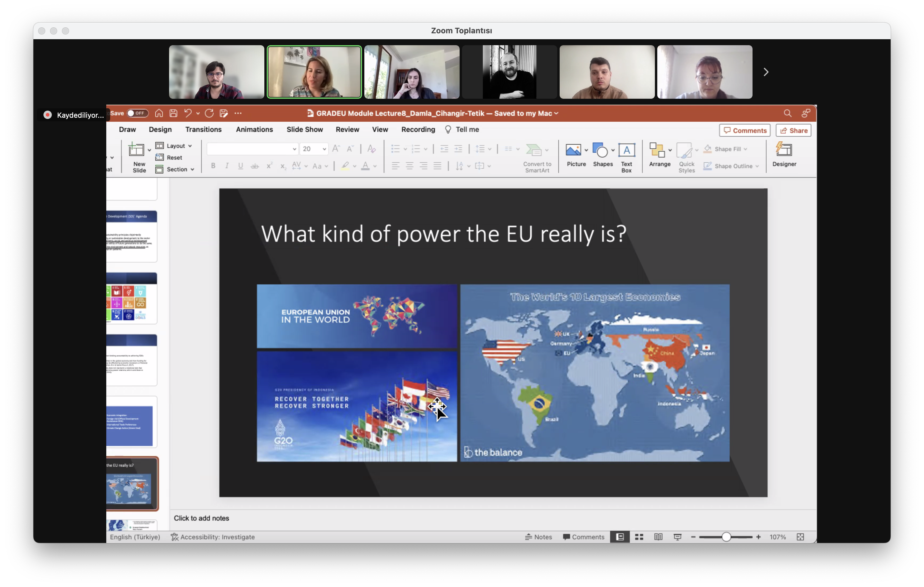Open the Designer panel

tap(784, 150)
